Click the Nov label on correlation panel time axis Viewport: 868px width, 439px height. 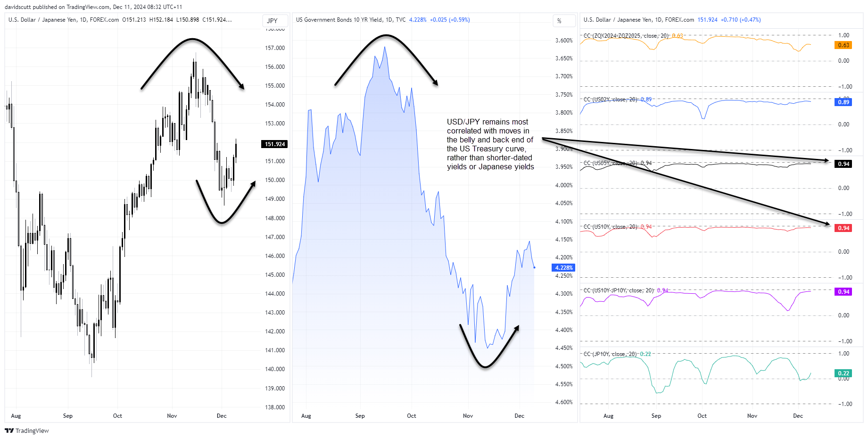(752, 416)
